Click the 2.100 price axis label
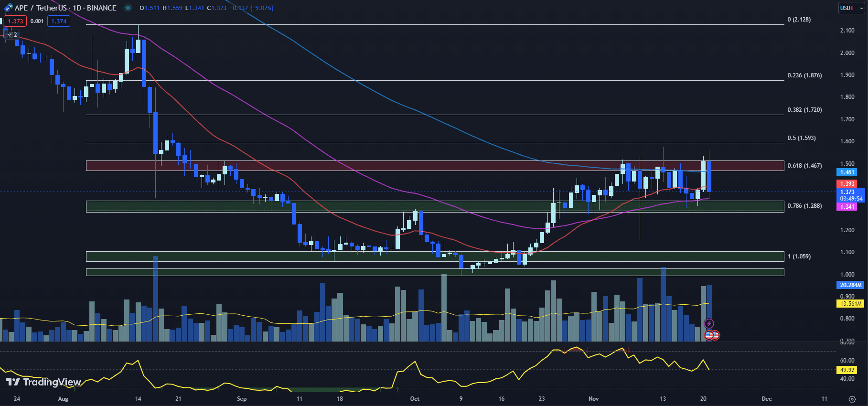 [847, 31]
